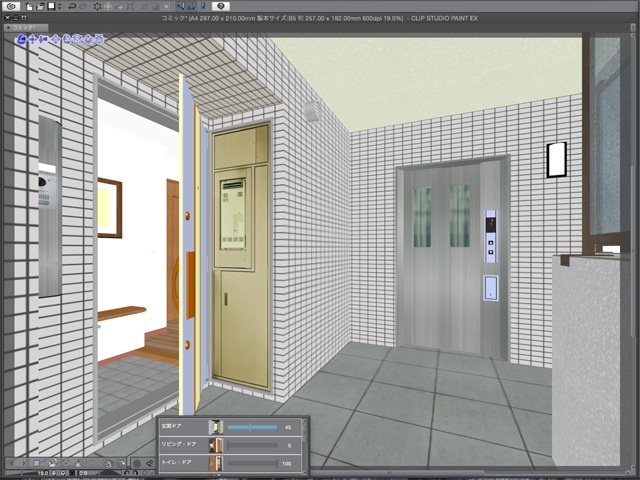640x480 pixels.
Task: Select previous 3D object arrow
Action: point(12,463)
